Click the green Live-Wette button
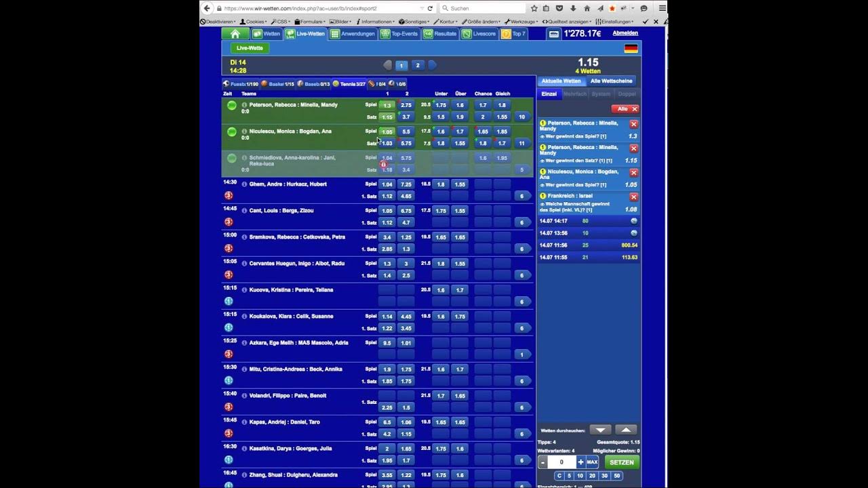Viewport: 868px width, 488px height. (x=250, y=48)
